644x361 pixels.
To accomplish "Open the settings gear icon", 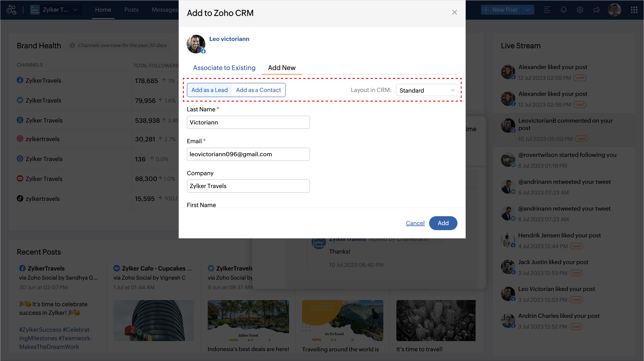I will point(580,10).
